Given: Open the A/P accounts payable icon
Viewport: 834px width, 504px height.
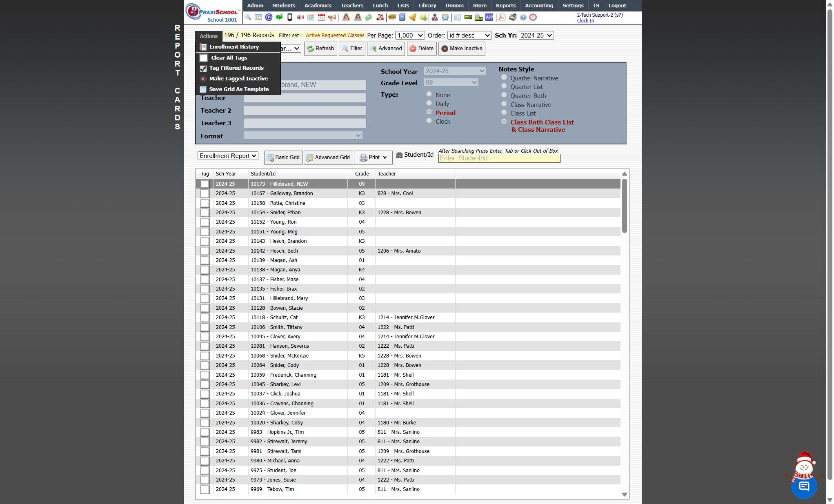Looking at the screenshot, I should pyautogui.click(x=489, y=17).
